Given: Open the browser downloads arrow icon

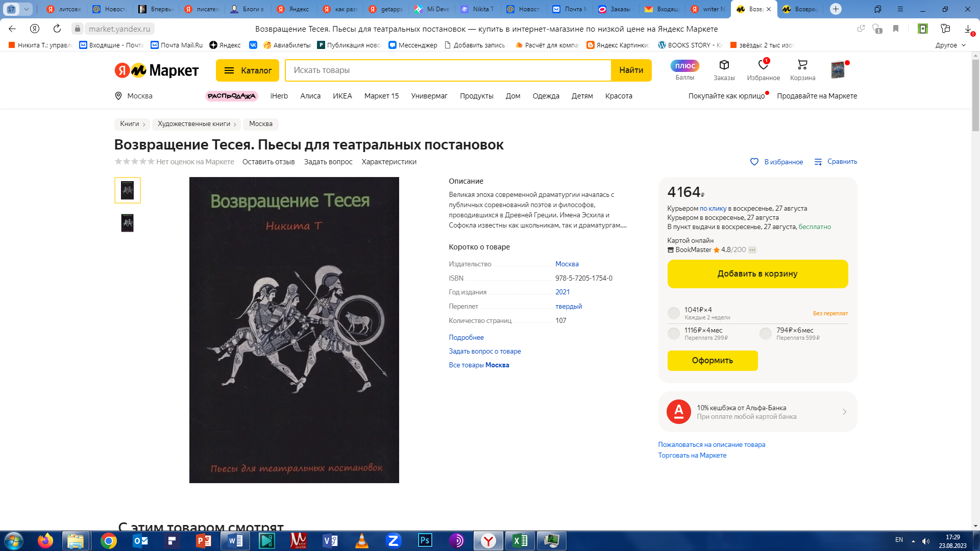Looking at the screenshot, I should pyautogui.click(x=968, y=29).
